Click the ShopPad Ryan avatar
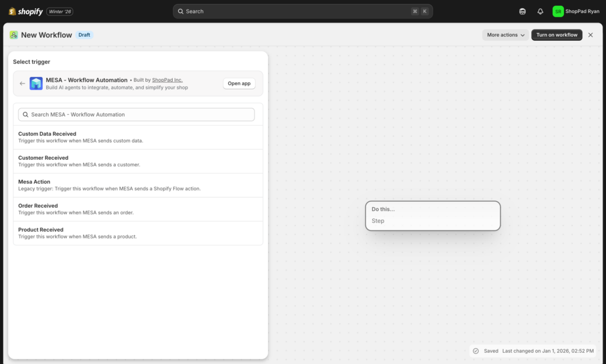606x364 pixels. [x=557, y=11]
